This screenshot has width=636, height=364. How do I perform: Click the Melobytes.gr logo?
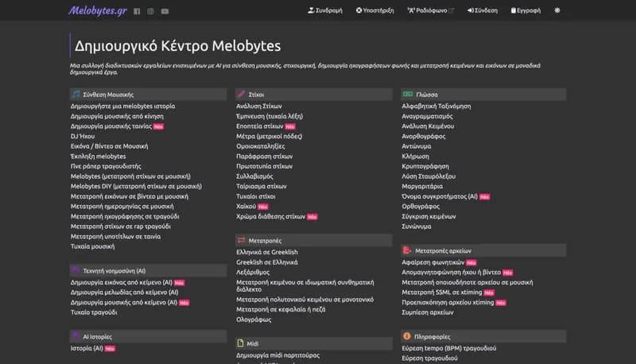tap(97, 10)
